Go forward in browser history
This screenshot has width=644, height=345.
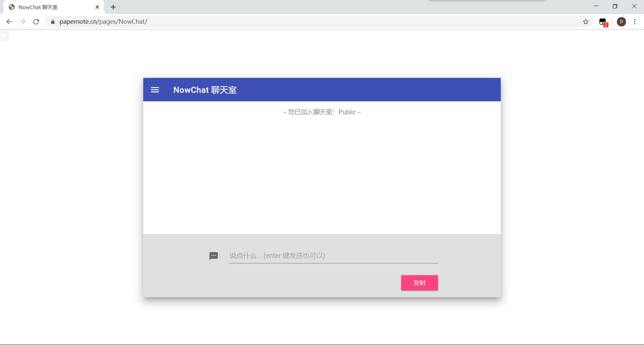coord(22,22)
